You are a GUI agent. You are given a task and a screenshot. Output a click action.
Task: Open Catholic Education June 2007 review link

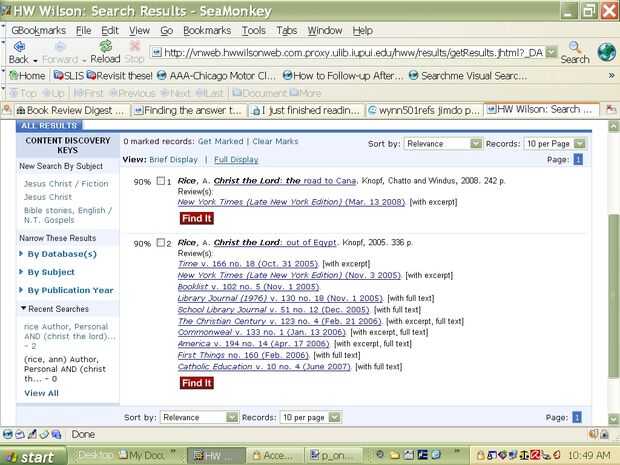tap(264, 367)
